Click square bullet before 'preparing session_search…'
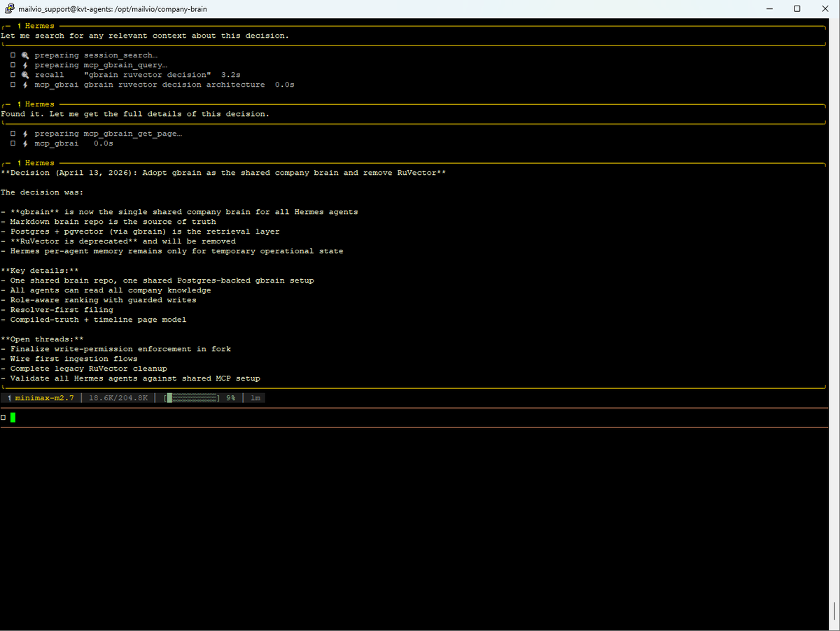Image resolution: width=840 pixels, height=631 pixels. 13,55
